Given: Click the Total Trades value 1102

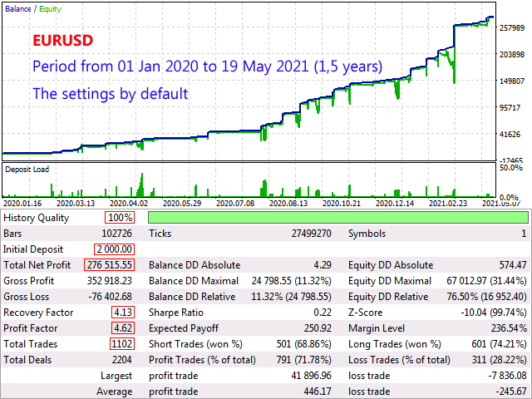Looking at the screenshot, I should (x=122, y=343).
